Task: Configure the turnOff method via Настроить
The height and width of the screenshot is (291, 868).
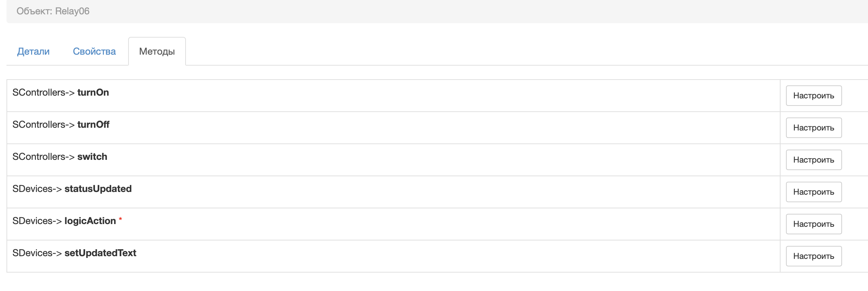Action: pyautogui.click(x=813, y=128)
